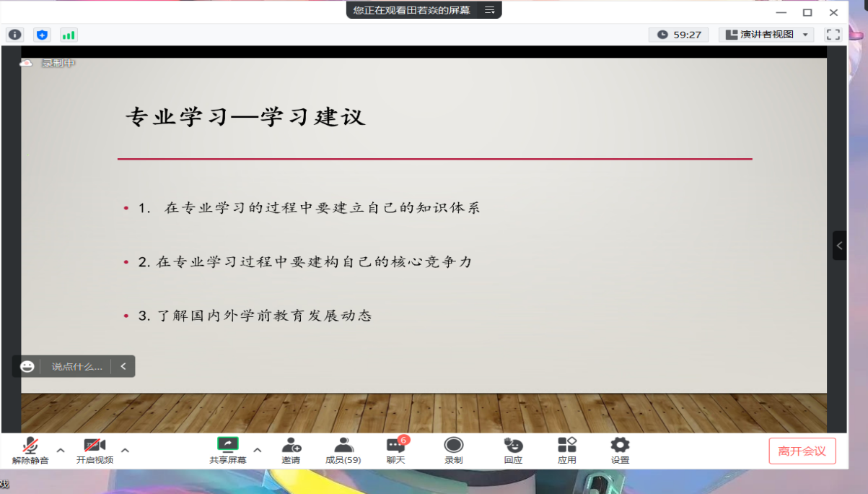Enter full screen mode
This screenshot has width=868, height=494.
pos(833,34)
